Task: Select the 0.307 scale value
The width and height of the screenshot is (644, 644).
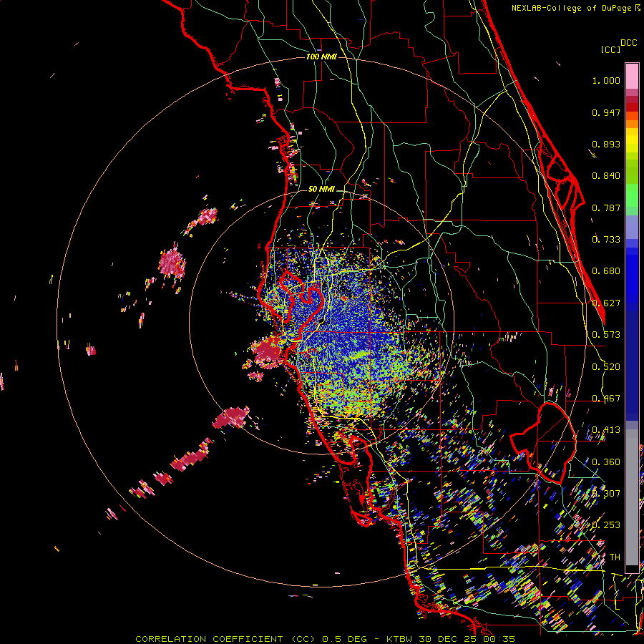Action: point(606,493)
